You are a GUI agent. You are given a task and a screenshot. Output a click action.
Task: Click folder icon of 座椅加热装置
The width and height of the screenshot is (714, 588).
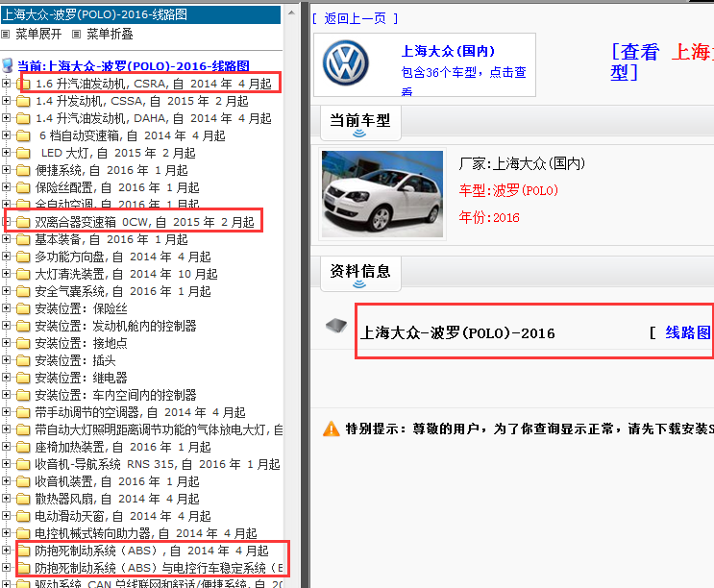(23, 447)
